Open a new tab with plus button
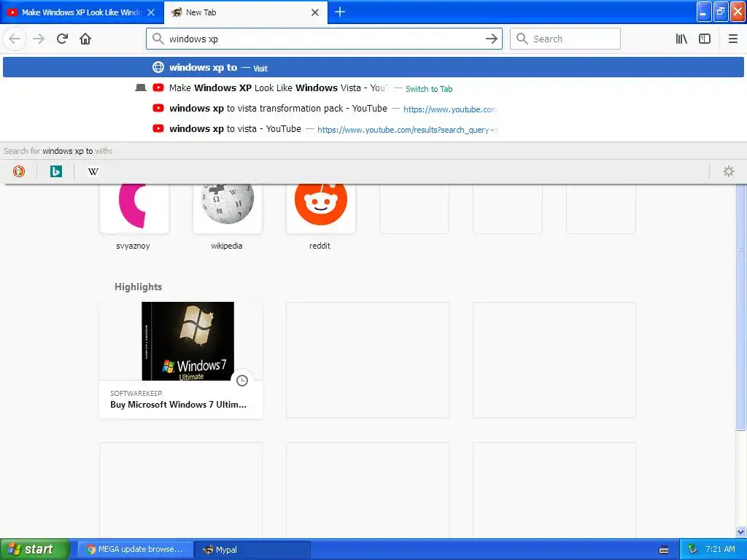 click(x=340, y=12)
